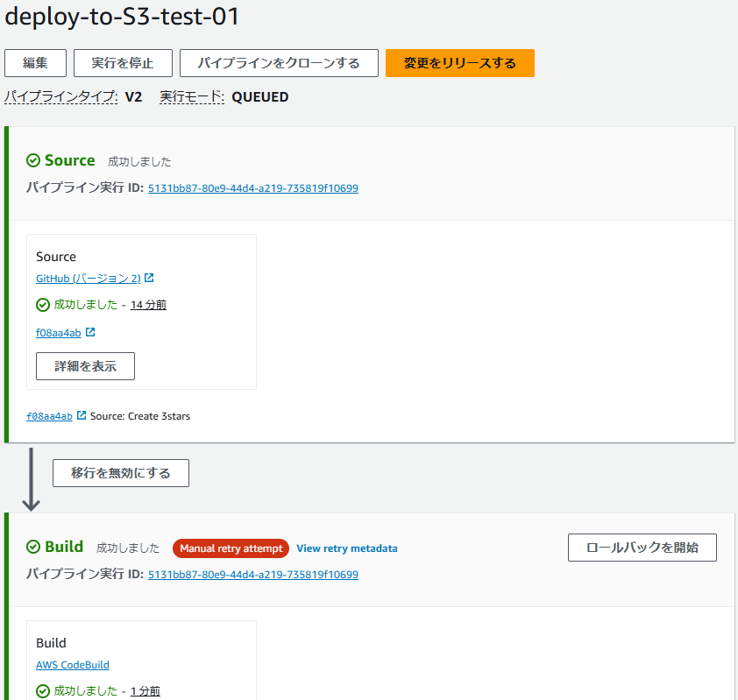Screen dimensions: 738x700
Task: Click the Manual retry attempt badge
Action: click(231, 548)
